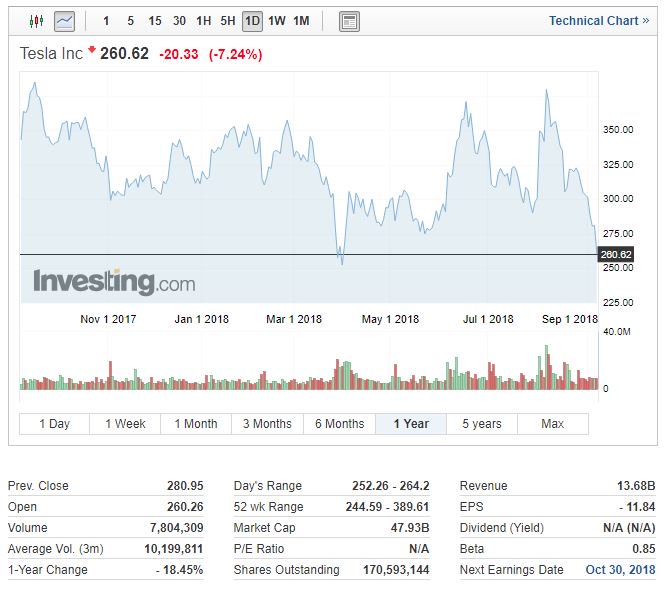Screen dimensions: 670x596
Task: Click the Market Cap value 47.93B
Action: coord(410,528)
